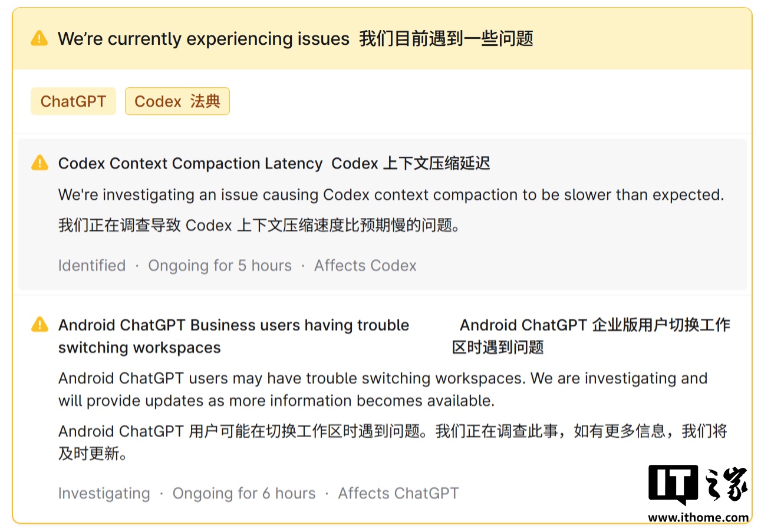Open the Android ChatGPT Business workspaces incident title
Image resolution: width=761 pixels, height=532 pixels.
tap(233, 336)
